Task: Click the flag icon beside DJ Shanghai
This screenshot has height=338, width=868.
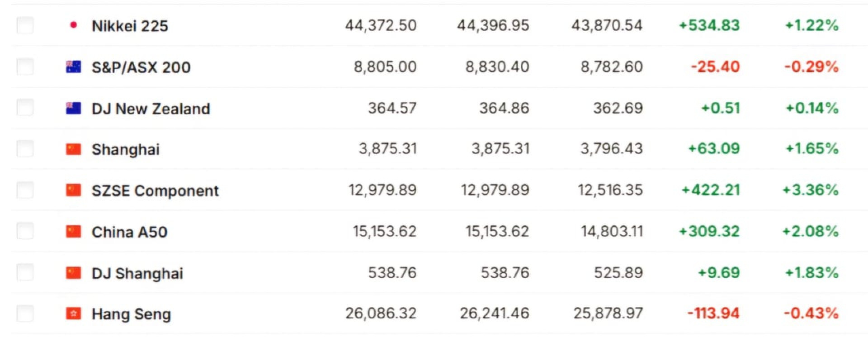Action: [x=73, y=273]
